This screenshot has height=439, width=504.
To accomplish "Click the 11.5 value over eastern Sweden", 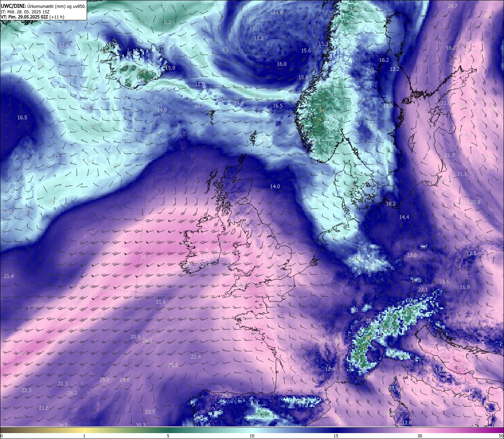I will pyautogui.click(x=388, y=106).
